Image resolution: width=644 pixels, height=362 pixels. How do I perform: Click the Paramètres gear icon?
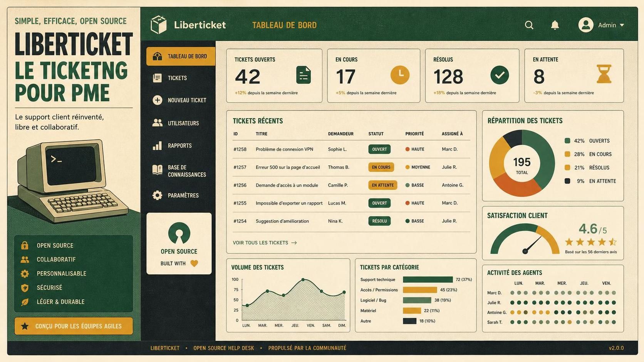point(157,195)
